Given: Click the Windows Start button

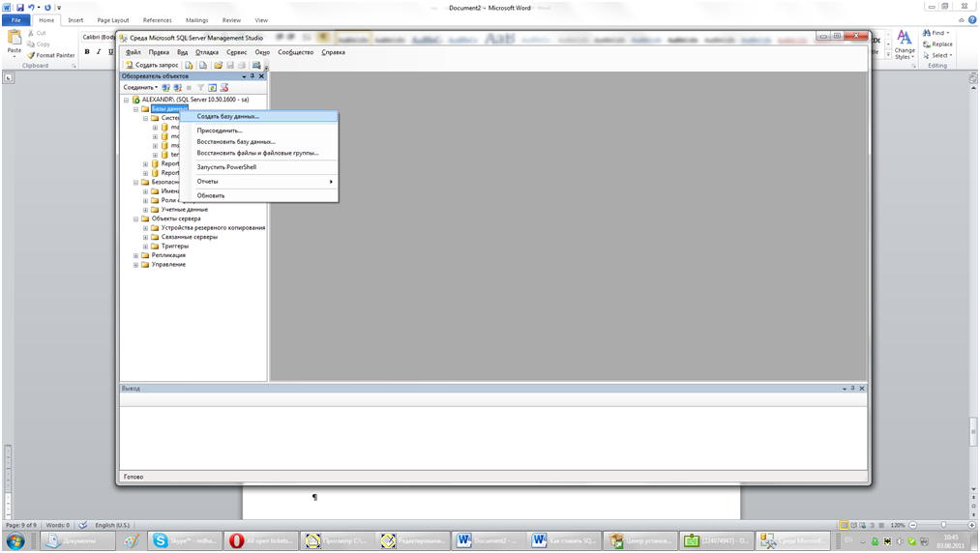Looking at the screenshot, I should pyautogui.click(x=16, y=540).
